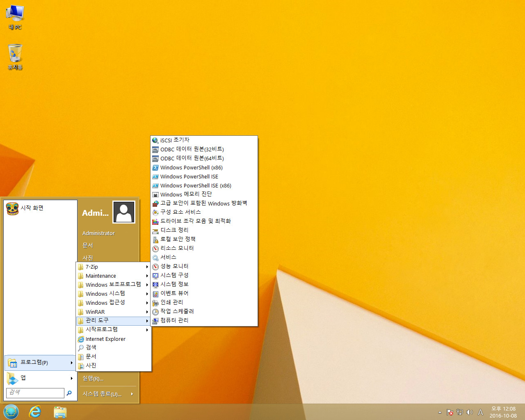This screenshot has height=420, width=525.
Task: Select the 휴지통 recycle bin desktop icon
Action: (x=15, y=57)
